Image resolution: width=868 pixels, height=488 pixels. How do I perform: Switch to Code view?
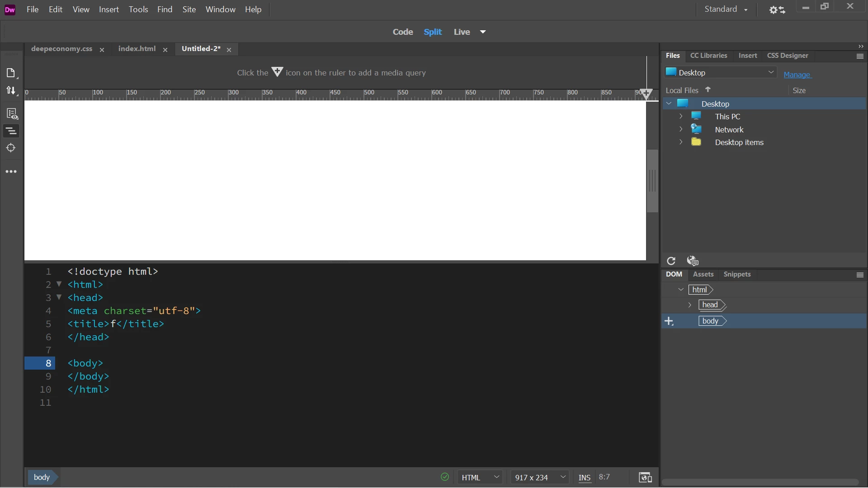[x=402, y=32]
